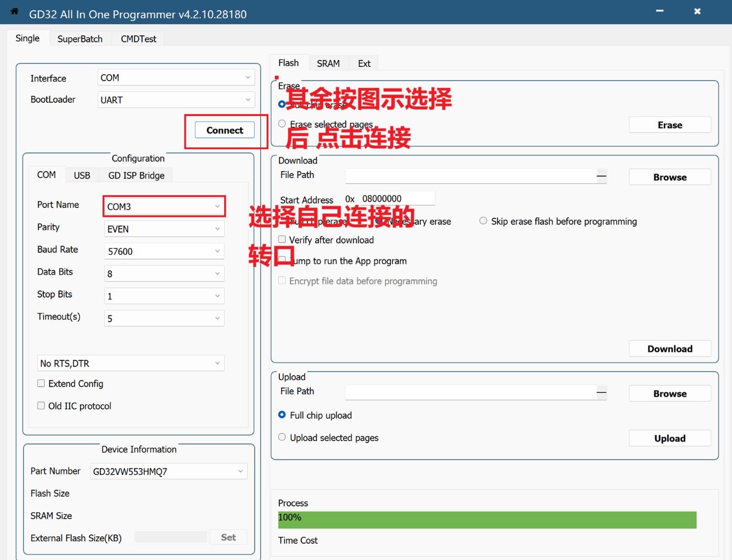Expand the Part Number dropdown
This screenshot has width=732, height=560.
pyautogui.click(x=168, y=472)
